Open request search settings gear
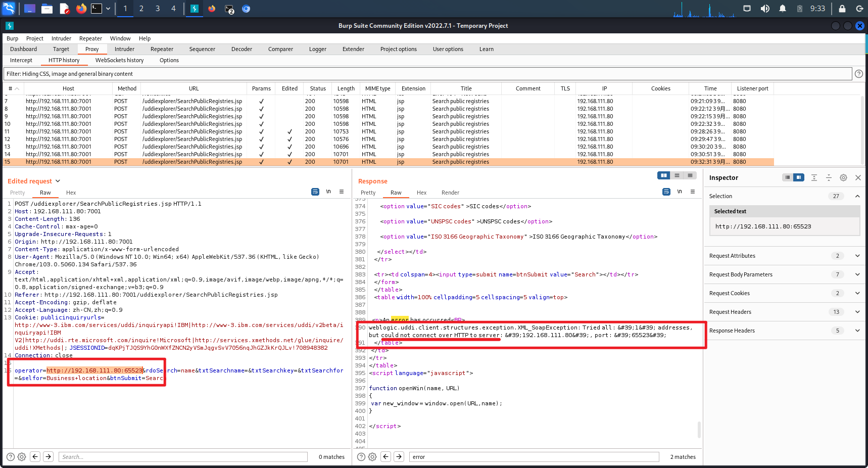Viewport: 868px width, 468px height. [x=22, y=456]
